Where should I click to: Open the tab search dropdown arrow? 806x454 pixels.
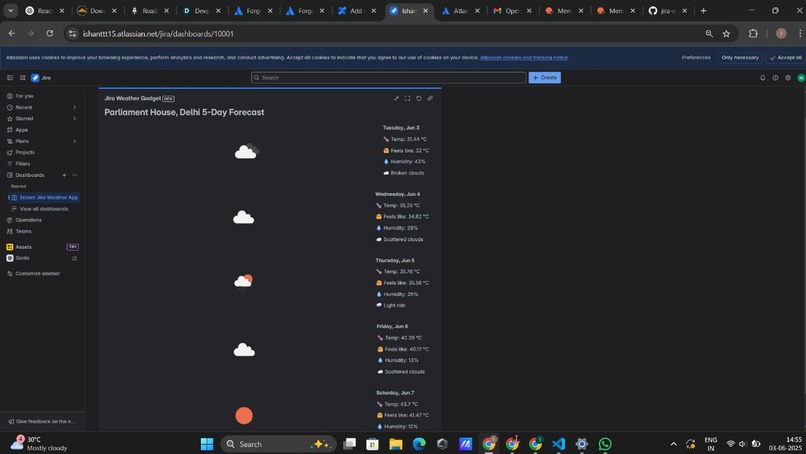10,10
